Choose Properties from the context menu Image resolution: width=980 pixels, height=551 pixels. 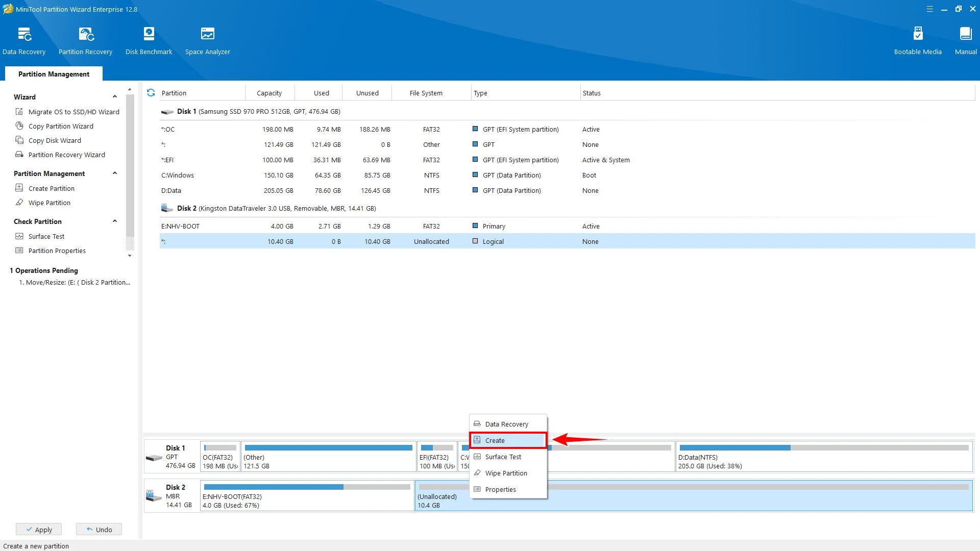[x=508, y=489]
